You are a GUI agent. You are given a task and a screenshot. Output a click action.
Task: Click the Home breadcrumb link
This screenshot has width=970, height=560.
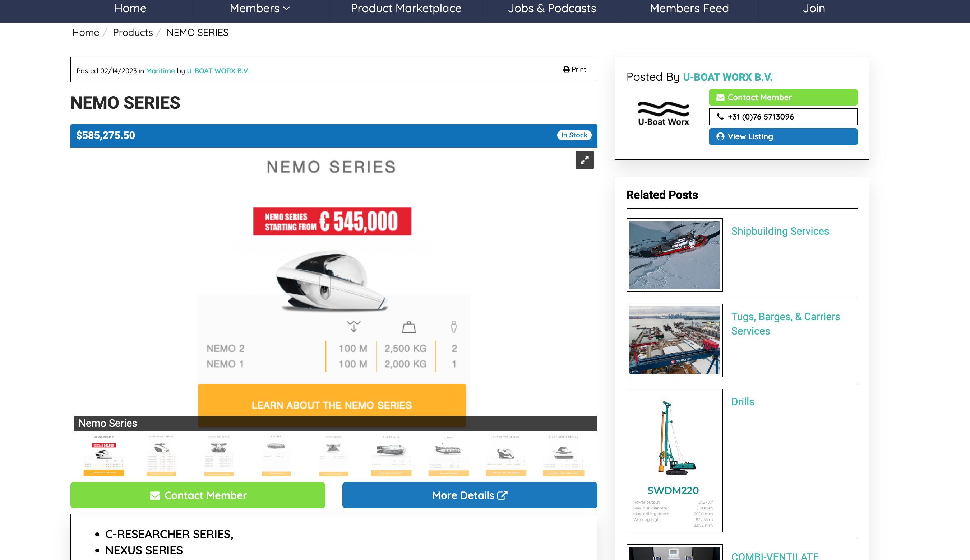coord(86,33)
